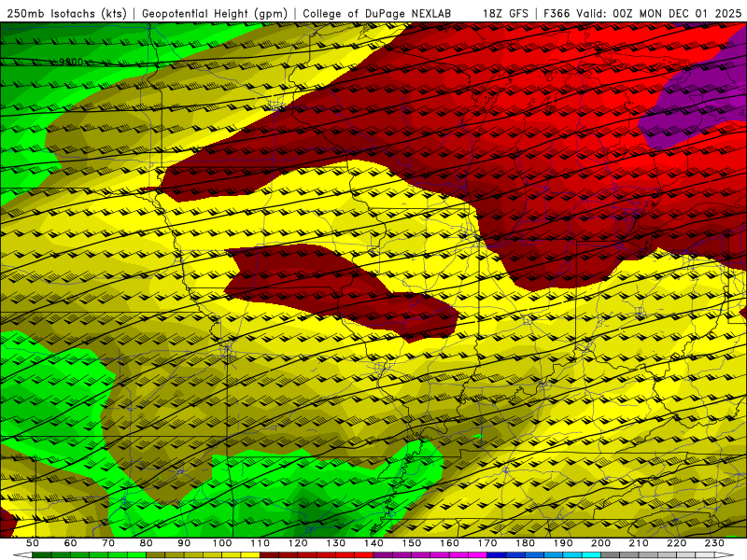Click the '180' value on the color scale
This screenshot has height=560, width=747.
pyautogui.click(x=525, y=543)
